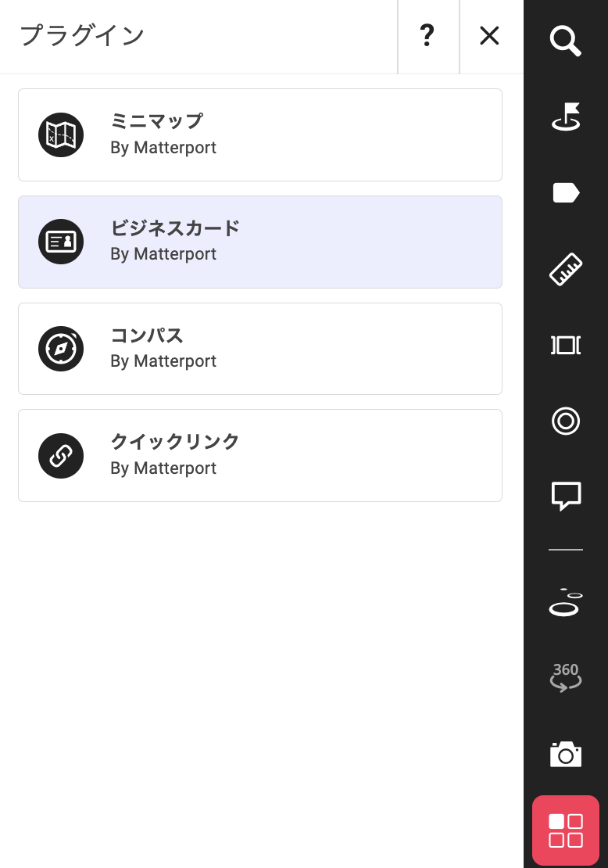Open the highlight reel filmstrip tool
This screenshot has width=608, height=868.
(565, 345)
